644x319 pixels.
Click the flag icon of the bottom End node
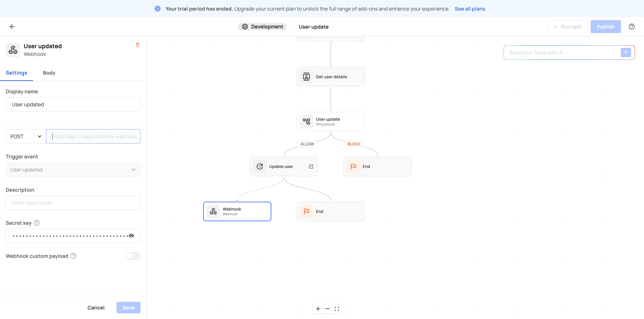point(306,211)
